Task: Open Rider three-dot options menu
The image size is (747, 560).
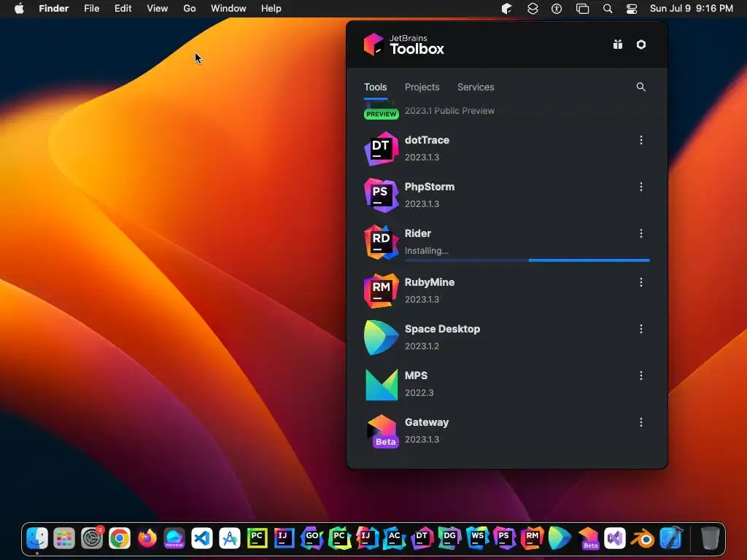Action: pyautogui.click(x=641, y=233)
